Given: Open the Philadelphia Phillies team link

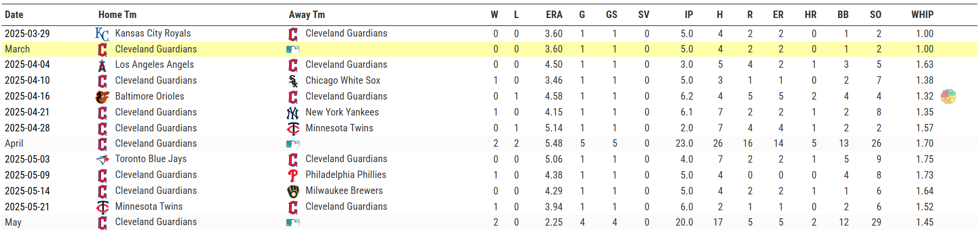Looking at the screenshot, I should point(346,175).
